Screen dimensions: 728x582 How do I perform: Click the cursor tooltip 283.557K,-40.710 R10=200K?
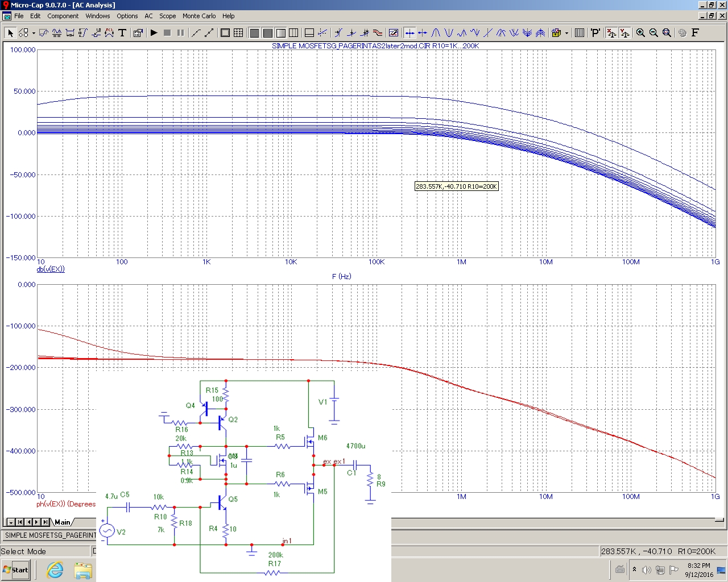point(457,186)
